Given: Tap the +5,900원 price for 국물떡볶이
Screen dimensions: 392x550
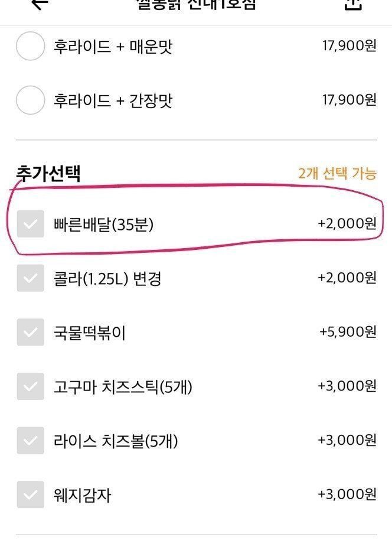Looking at the screenshot, I should click(x=348, y=331).
